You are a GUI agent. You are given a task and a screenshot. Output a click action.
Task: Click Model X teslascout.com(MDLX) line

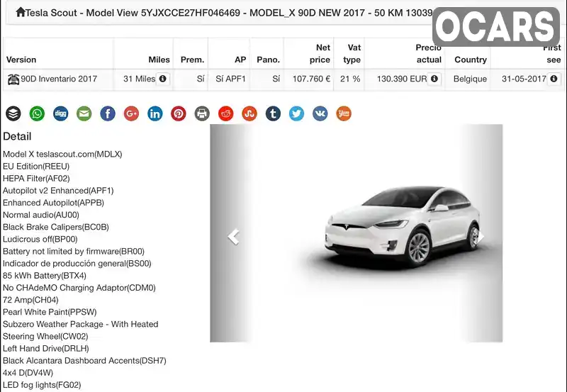[62, 154]
